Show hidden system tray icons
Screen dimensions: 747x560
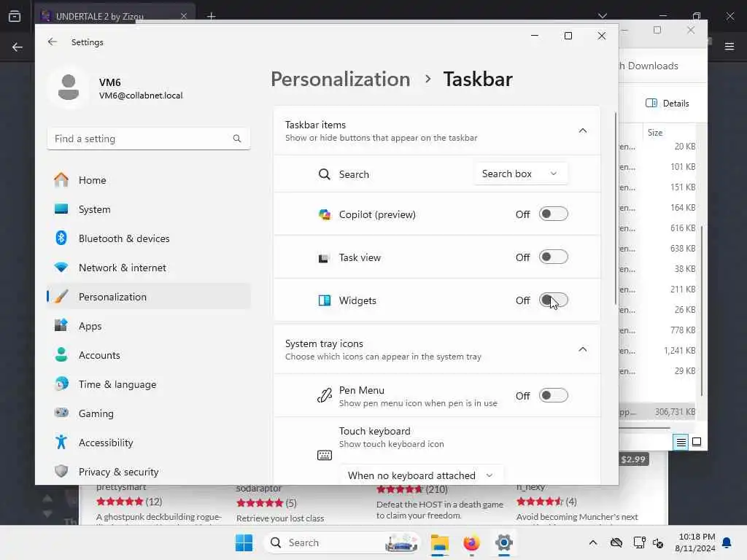pos(592,542)
